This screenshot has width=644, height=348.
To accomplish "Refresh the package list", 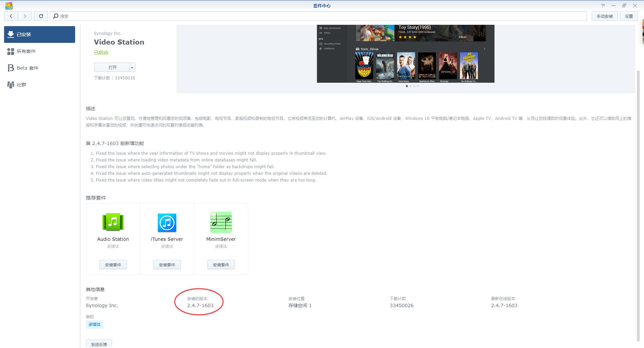I will 41,16.
